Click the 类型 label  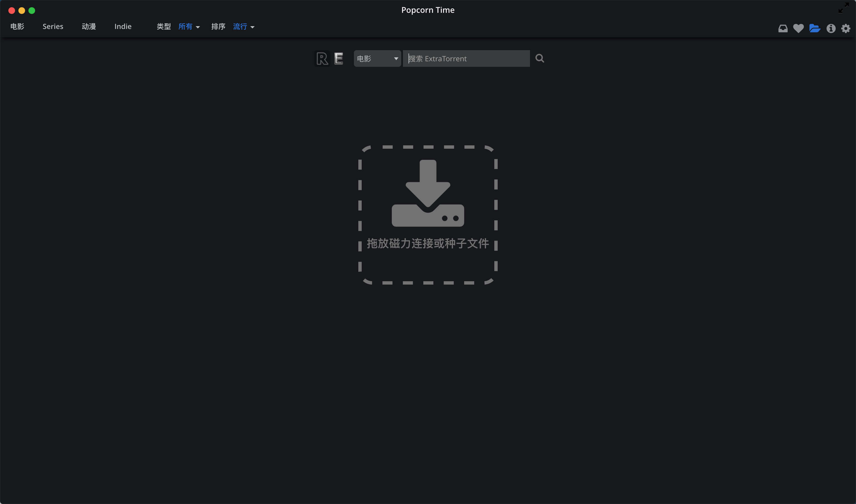point(164,26)
